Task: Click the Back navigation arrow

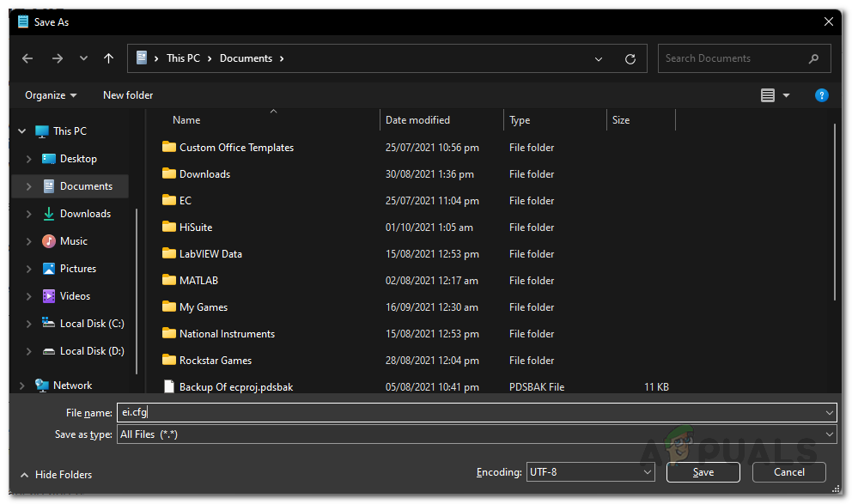Action: click(x=27, y=58)
